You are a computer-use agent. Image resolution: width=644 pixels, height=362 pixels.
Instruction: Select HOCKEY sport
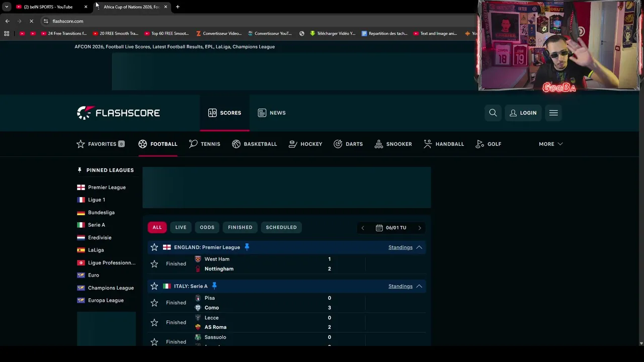coord(305,144)
